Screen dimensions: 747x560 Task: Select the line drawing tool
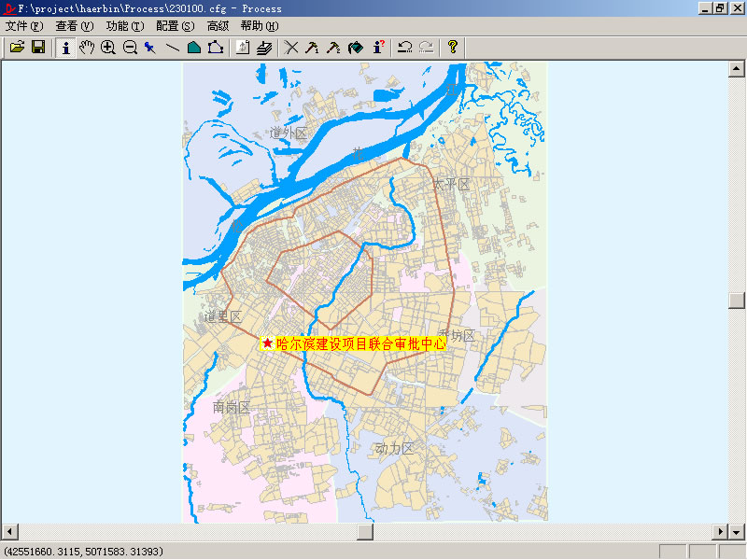[173, 47]
